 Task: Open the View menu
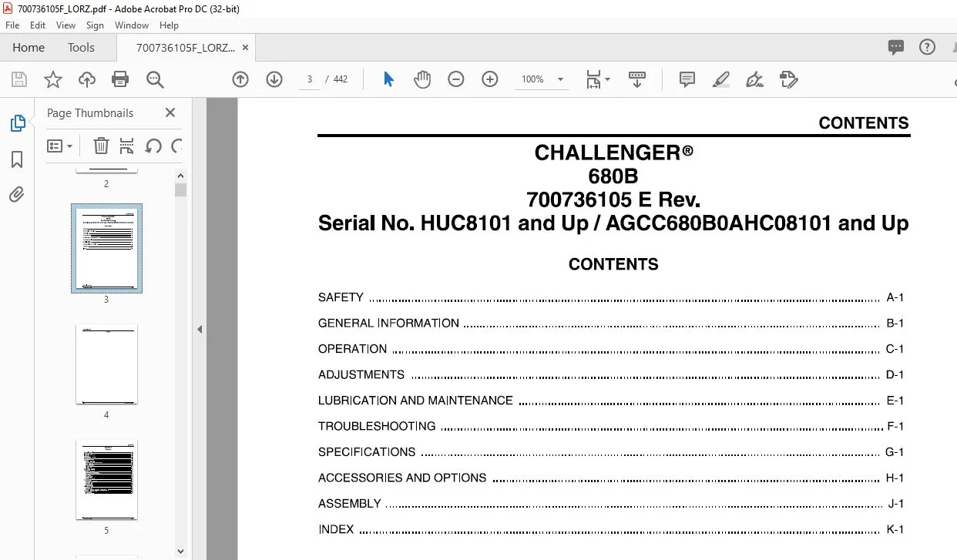(x=66, y=25)
